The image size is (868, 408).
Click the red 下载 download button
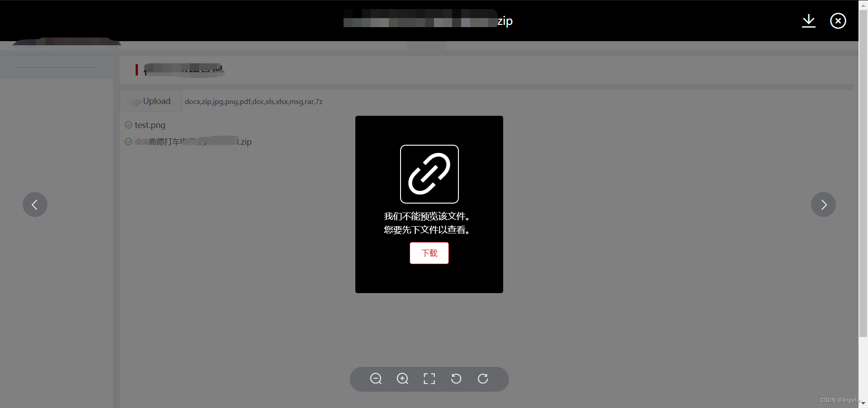(429, 253)
